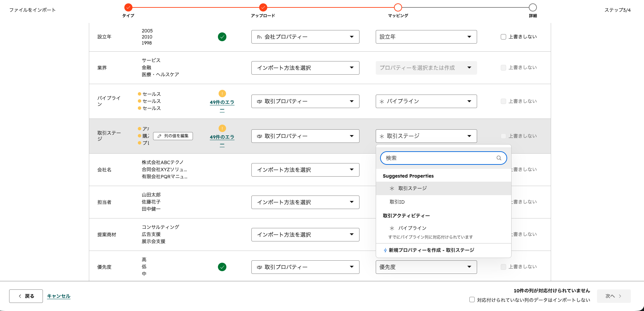
Task: Click 株式会社ABCテクノ sample value
Action: [163, 162]
